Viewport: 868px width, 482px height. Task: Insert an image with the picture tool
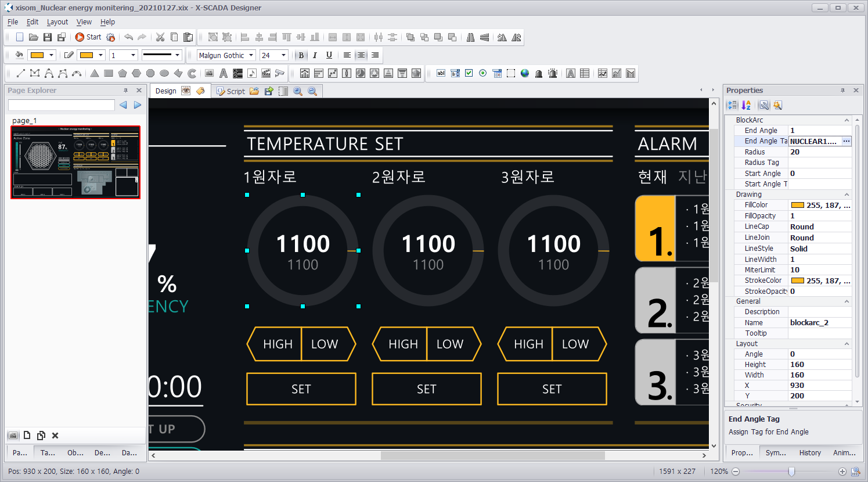coord(210,73)
